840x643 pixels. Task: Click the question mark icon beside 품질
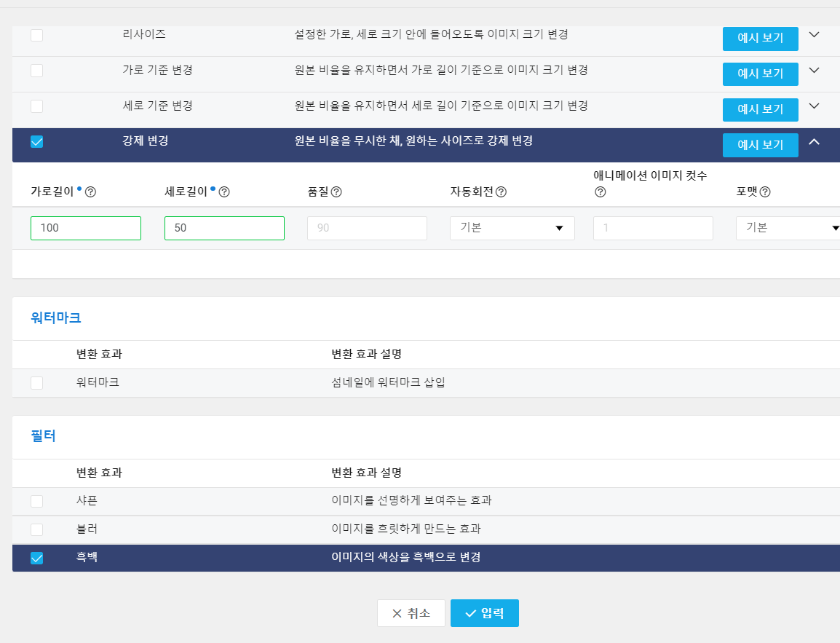click(x=337, y=191)
